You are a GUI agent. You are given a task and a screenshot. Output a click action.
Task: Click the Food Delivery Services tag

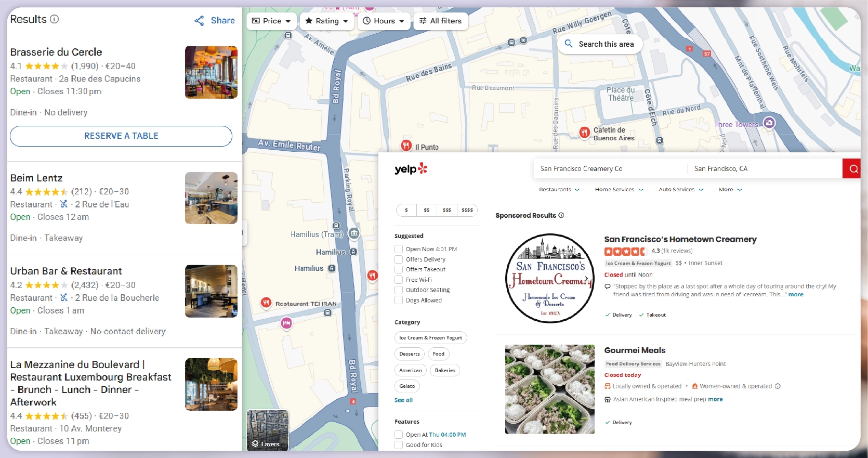[x=633, y=364]
